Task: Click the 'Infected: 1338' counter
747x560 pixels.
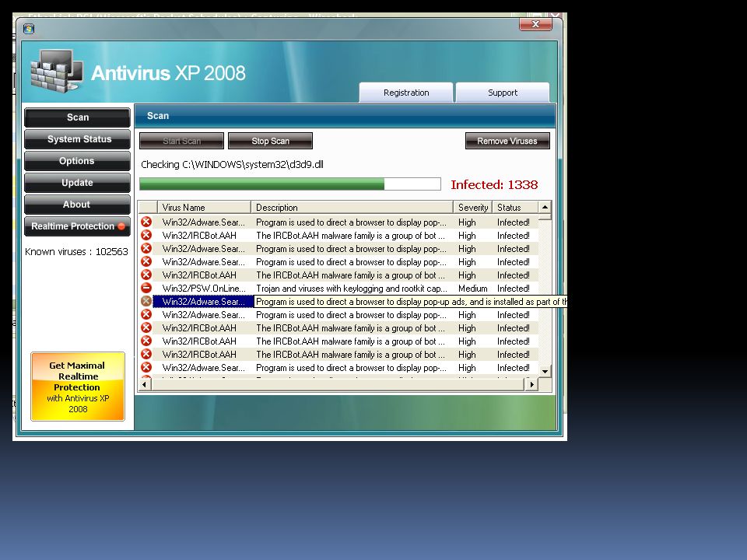Action: [x=494, y=185]
